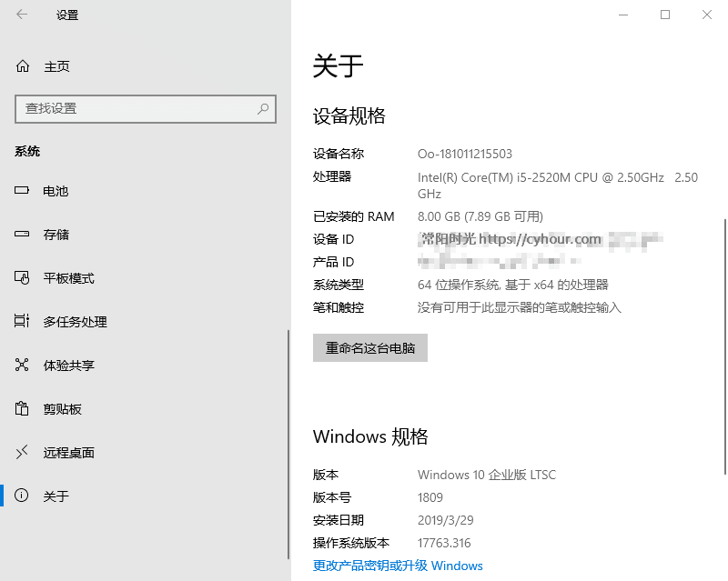Maximize the 设置 window

(x=665, y=15)
